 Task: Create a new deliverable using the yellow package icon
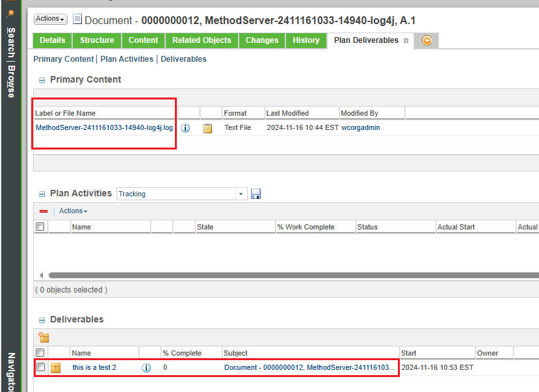tap(43, 337)
